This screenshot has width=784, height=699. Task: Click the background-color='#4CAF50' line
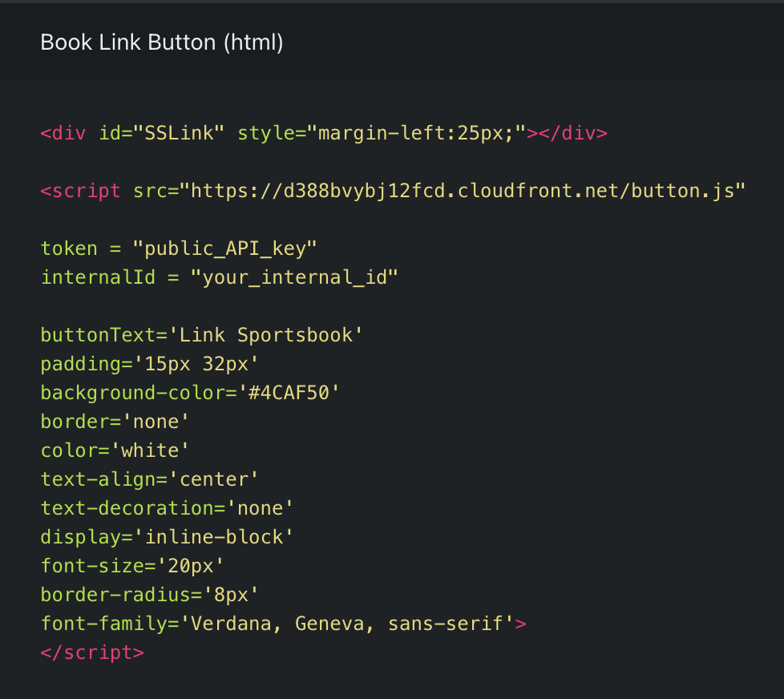190,393
